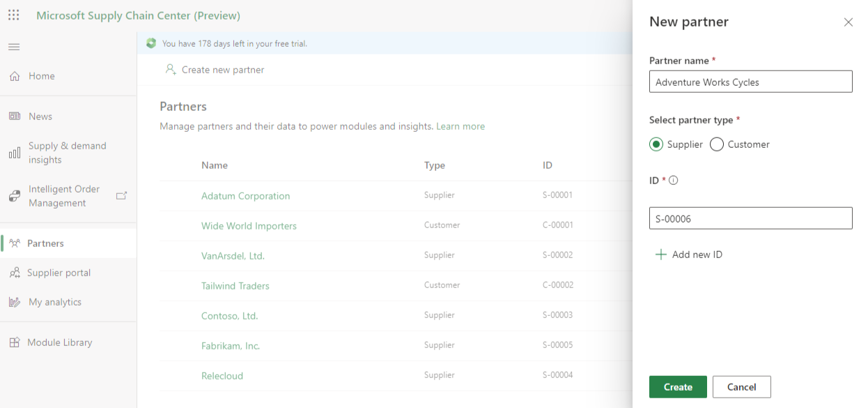
Task: Click the plus icon for Add new ID
Action: (x=661, y=255)
